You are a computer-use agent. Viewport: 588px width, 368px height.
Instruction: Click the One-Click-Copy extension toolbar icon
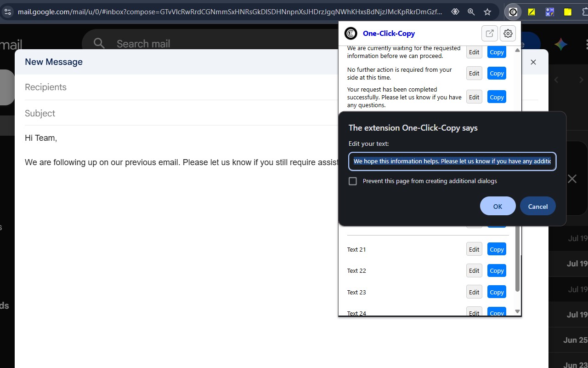point(513,12)
